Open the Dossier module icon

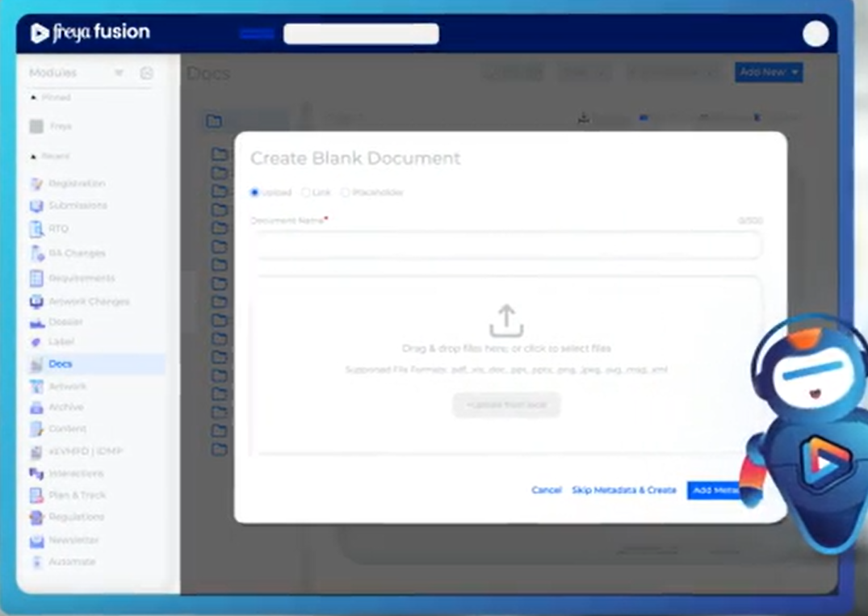36,322
